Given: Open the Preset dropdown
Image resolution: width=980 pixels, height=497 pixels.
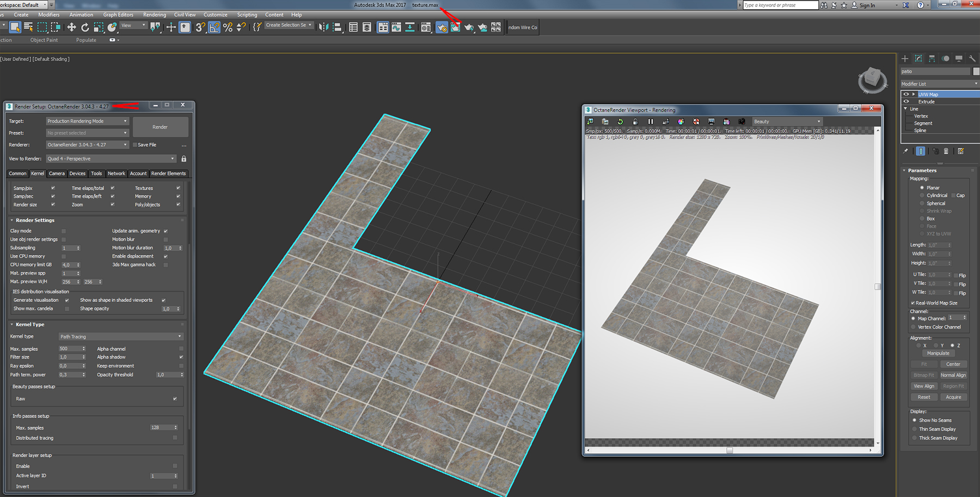Looking at the screenshot, I should click(x=87, y=133).
